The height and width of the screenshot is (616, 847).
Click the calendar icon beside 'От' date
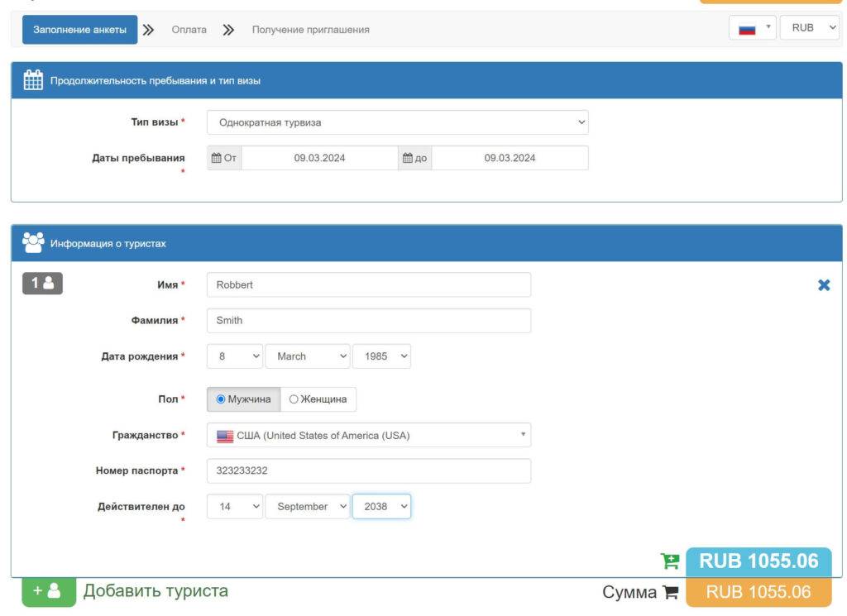[x=217, y=158]
